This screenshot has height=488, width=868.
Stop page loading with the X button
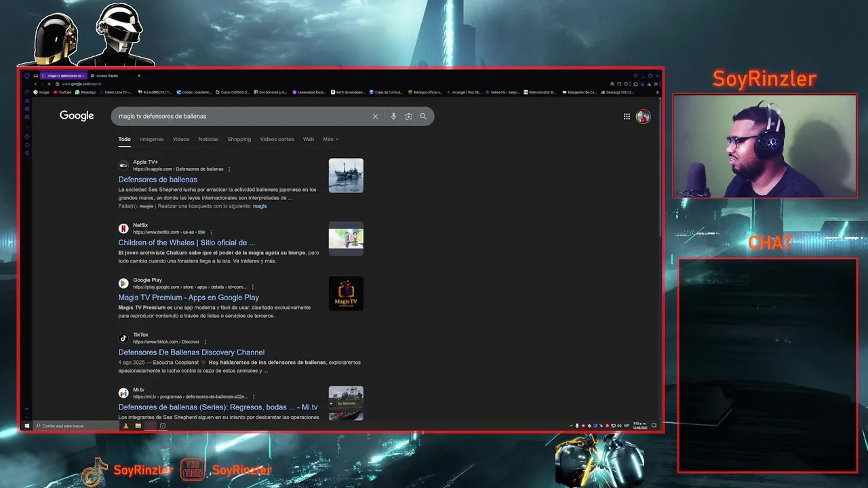(x=49, y=84)
